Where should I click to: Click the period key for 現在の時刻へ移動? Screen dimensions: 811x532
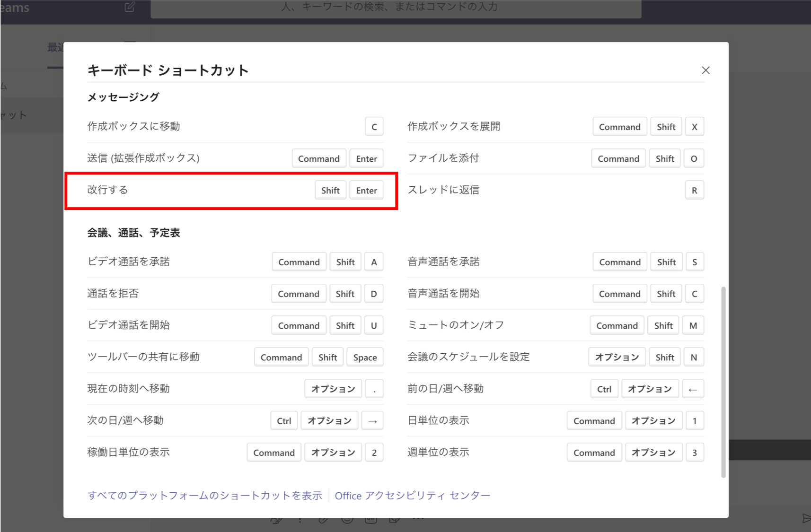pyautogui.click(x=374, y=389)
